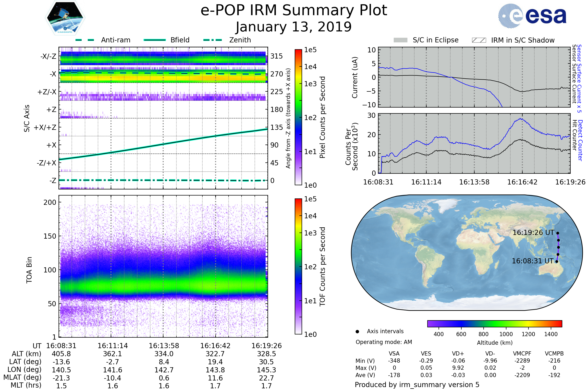Click the 16:08:31 UT point on map
Screen dimensions: 588x392
click(x=557, y=261)
